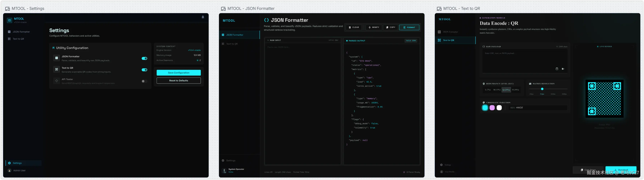The image size is (644, 180).
Task: Click the Utility Configuration tools icon
Action: 53,48
